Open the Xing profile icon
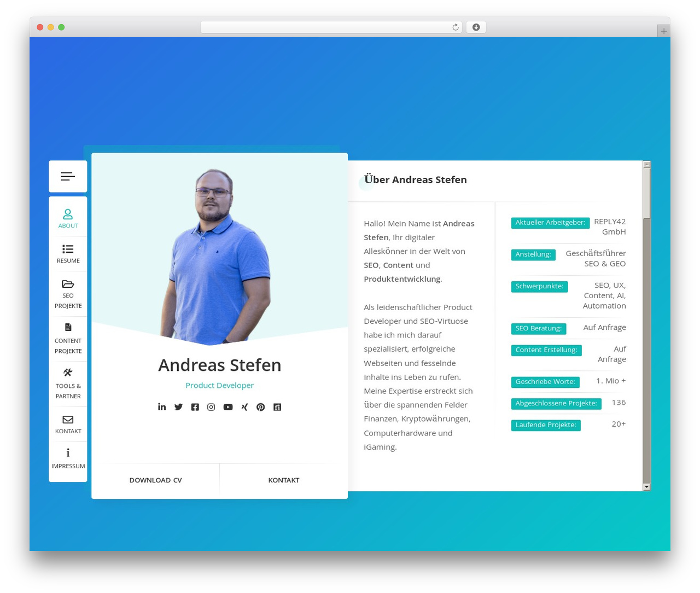This screenshot has height=593, width=700. (x=244, y=406)
